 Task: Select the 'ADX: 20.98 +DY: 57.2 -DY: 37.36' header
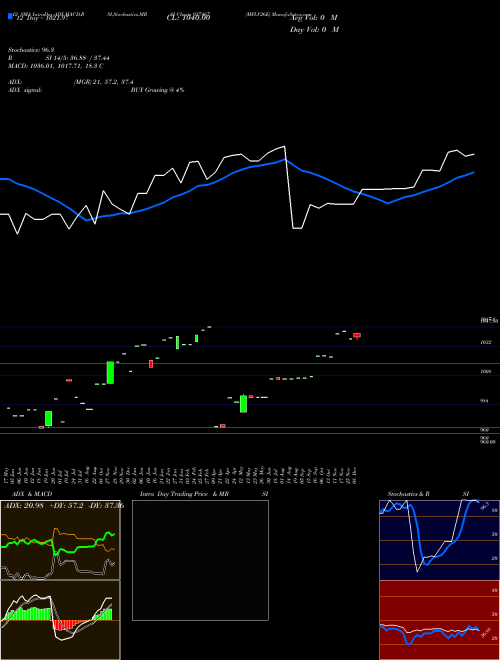[x=64, y=506]
